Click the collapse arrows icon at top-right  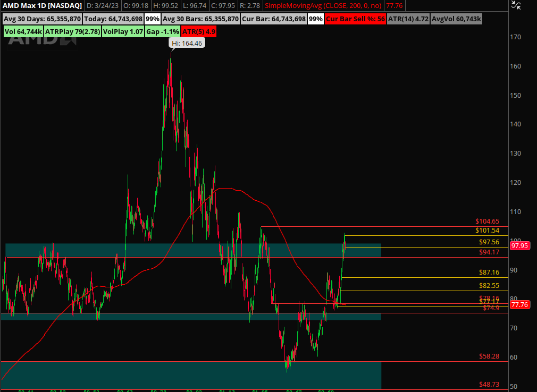click(x=515, y=5)
